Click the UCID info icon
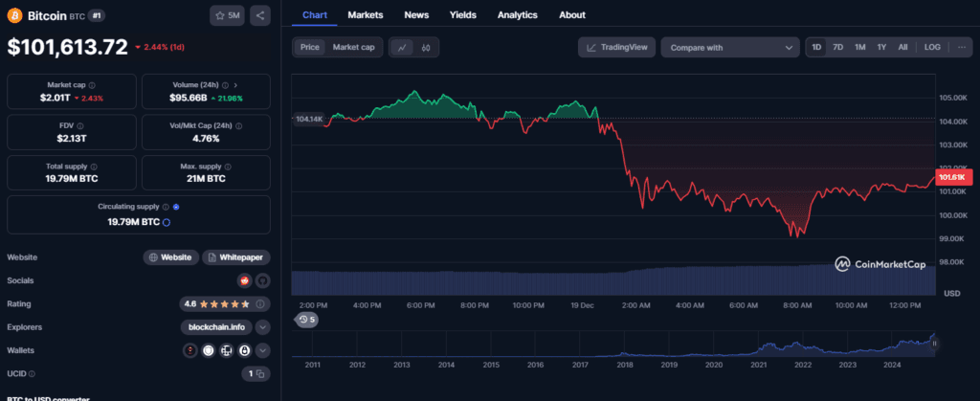Screen dimensions: 980x401 coord(32,374)
